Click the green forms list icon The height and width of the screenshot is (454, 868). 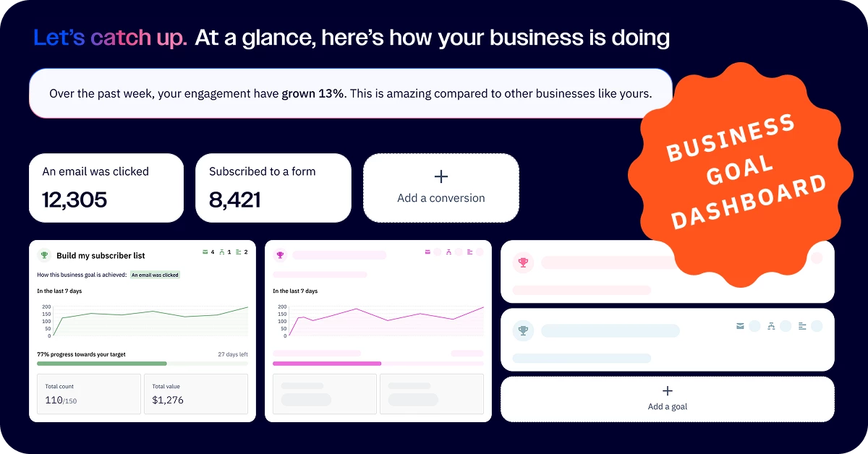pos(239,252)
